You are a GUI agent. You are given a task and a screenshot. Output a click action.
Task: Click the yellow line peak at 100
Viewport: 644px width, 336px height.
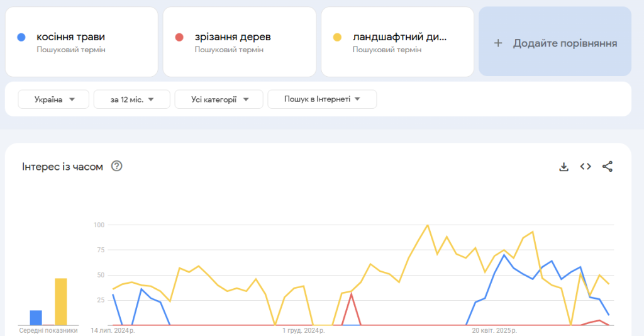click(x=428, y=225)
